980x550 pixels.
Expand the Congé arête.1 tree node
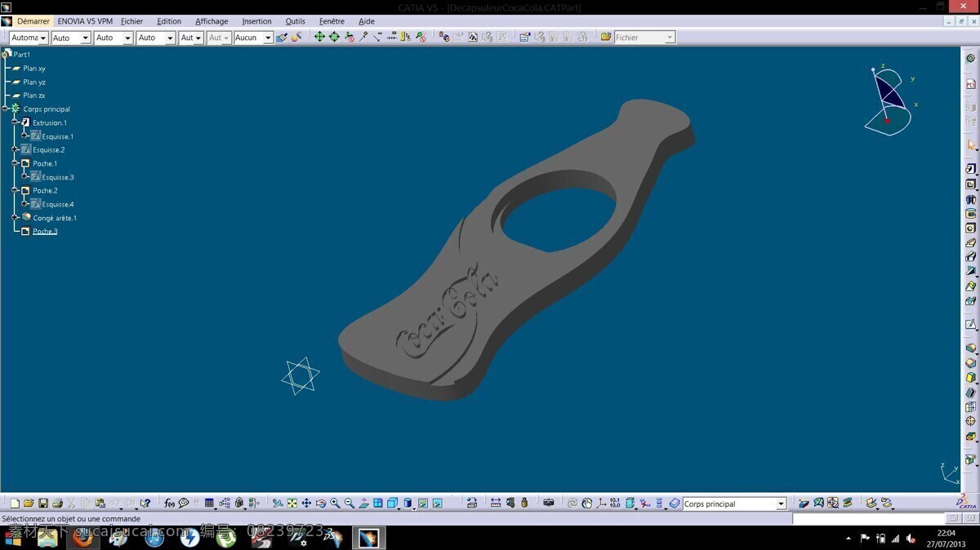coord(15,218)
